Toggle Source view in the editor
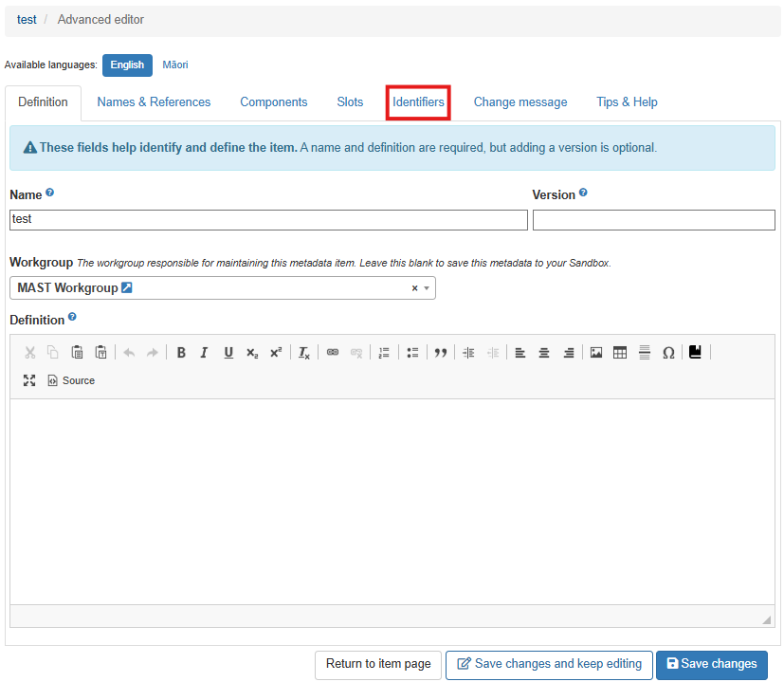Screen dimensions: 784x682 click(71, 380)
